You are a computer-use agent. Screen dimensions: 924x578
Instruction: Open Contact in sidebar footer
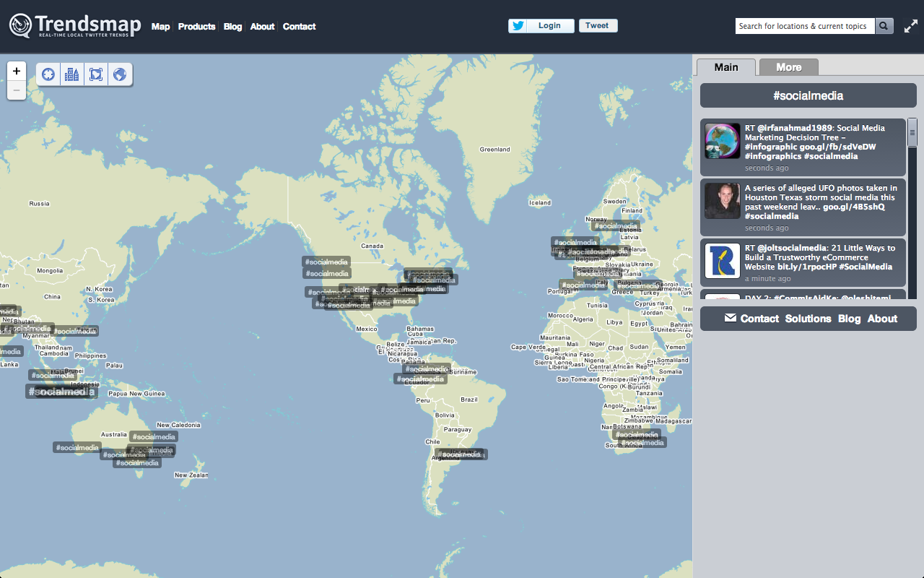pos(759,319)
